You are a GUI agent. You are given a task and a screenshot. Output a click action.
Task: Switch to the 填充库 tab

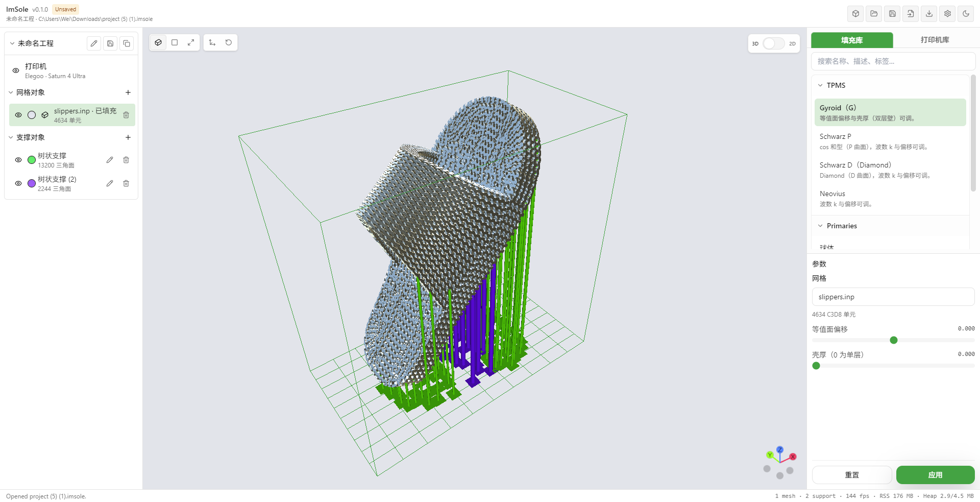pyautogui.click(x=852, y=40)
